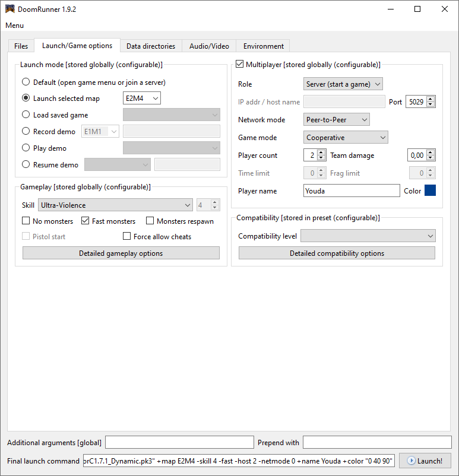The width and height of the screenshot is (459, 476).
Task: Click the Port number field 5029
Action: [416, 101]
